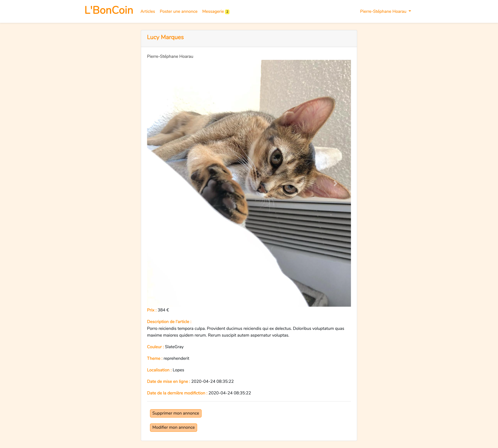Image resolution: width=498 pixels, height=448 pixels.
Task: Go to the next carousel photo
Action: 335,183
